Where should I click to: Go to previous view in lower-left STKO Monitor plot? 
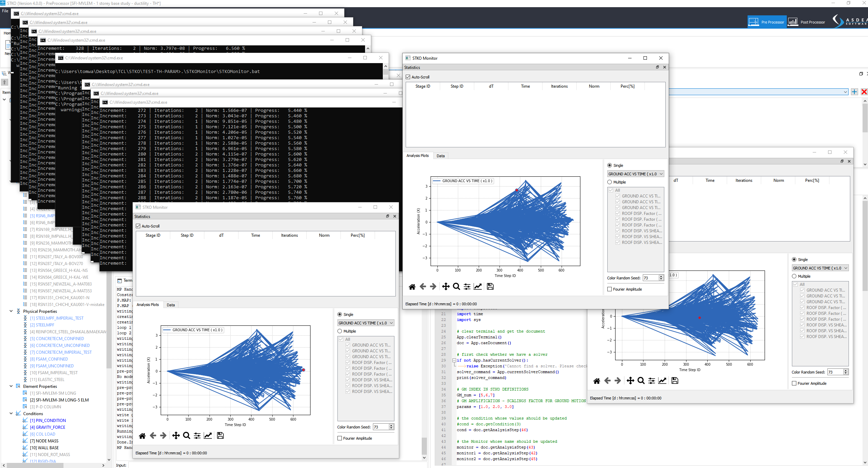pos(153,436)
